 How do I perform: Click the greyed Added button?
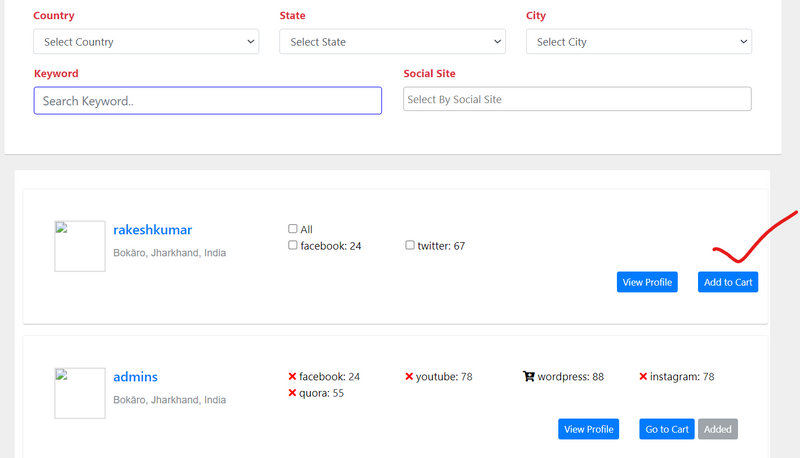tap(717, 429)
